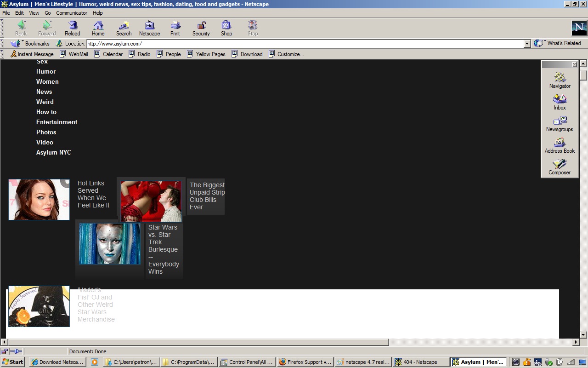This screenshot has height=368, width=588.
Task: Click the silver-faced burlesque thumbnail
Action: coord(110,244)
